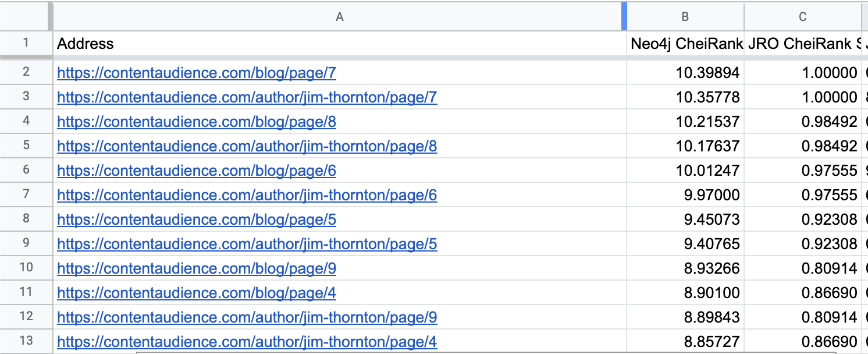868x354 pixels.
Task: Click the column C header
Action: (802, 17)
